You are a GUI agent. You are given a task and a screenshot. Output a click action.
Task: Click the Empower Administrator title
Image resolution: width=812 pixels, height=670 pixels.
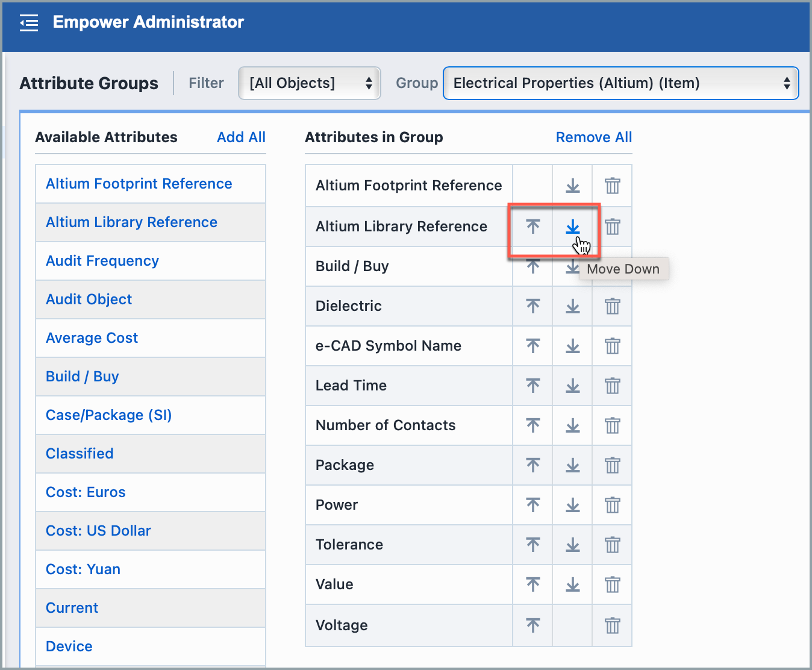click(148, 22)
